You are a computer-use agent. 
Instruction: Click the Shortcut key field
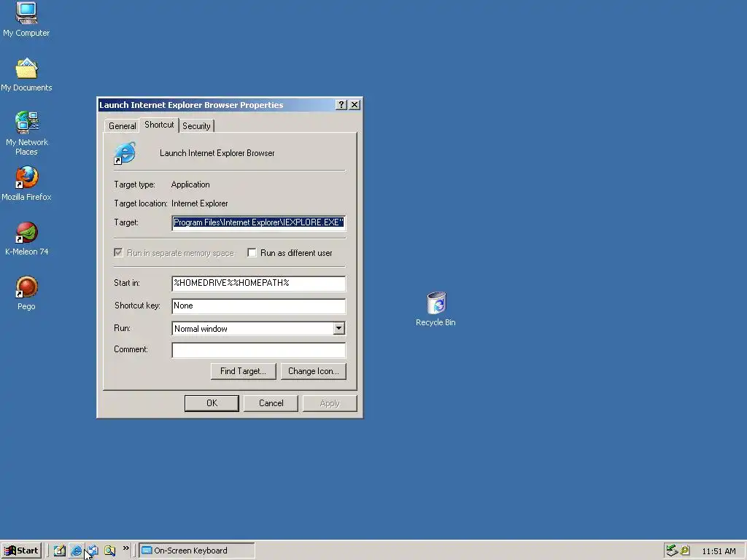[x=259, y=306]
